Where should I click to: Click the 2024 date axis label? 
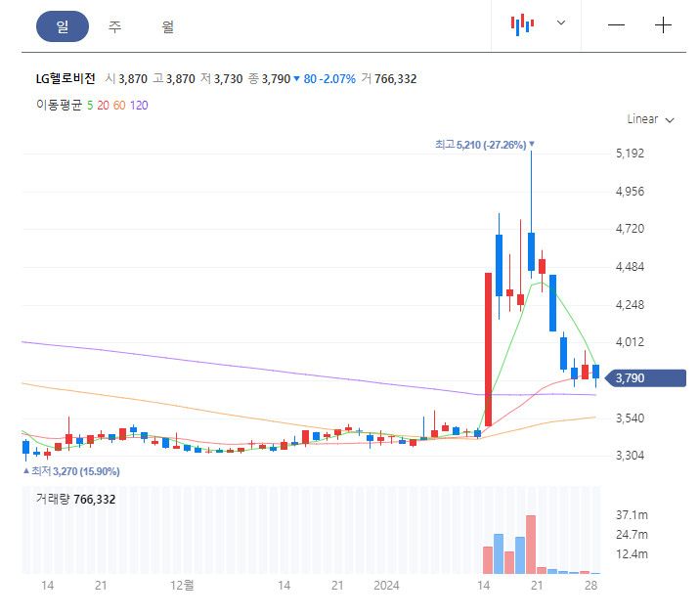click(x=386, y=586)
